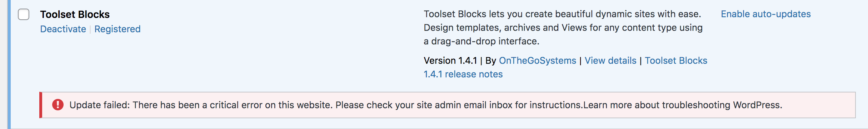Open the Registered link
This screenshot has width=868, height=129.
coord(117,29)
